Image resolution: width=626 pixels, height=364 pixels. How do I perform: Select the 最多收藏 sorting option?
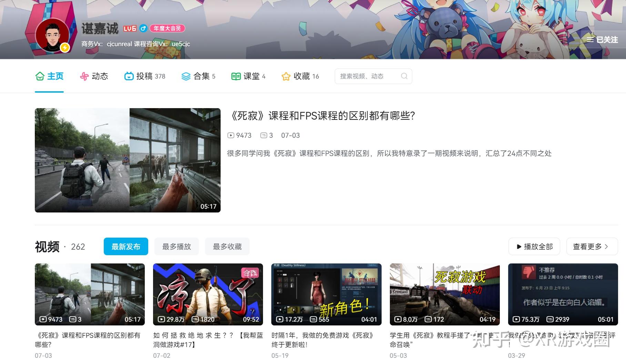(x=227, y=246)
